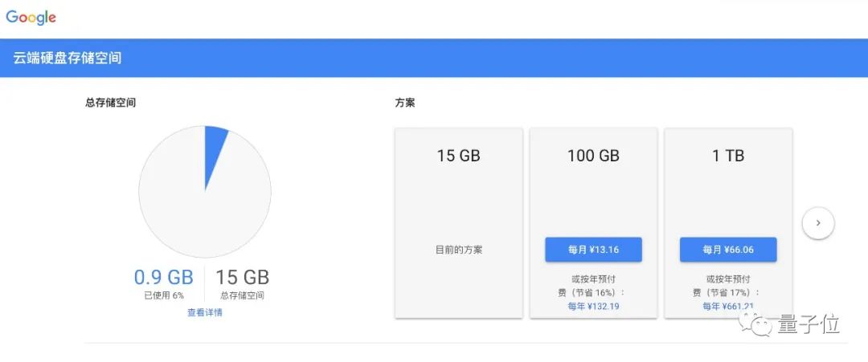
Task: Click the Google logo
Action: pos(31,17)
